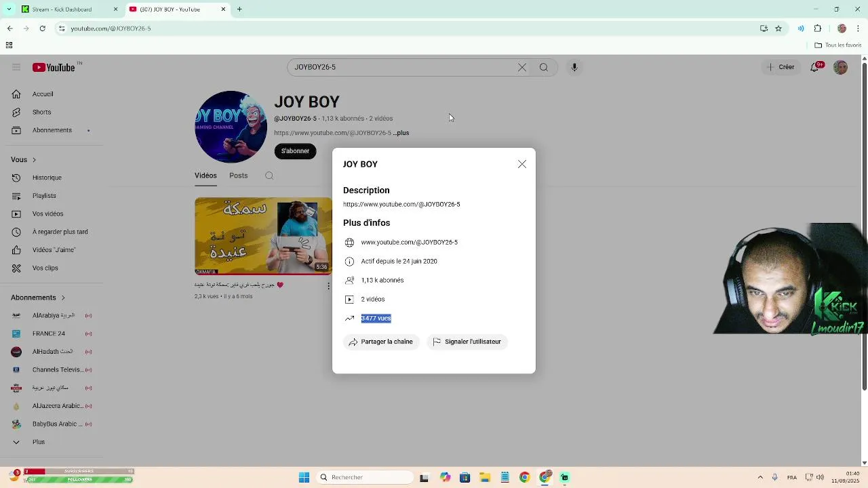Click the address bar URL
This screenshot has width=868, height=488.
pos(111,28)
